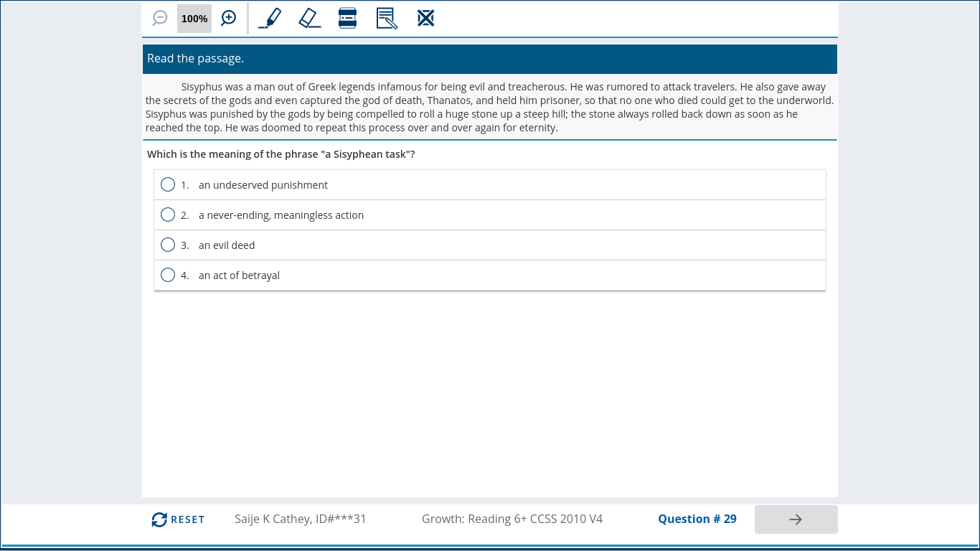Select the eraser tool
The image size is (980, 551).
click(x=309, y=18)
